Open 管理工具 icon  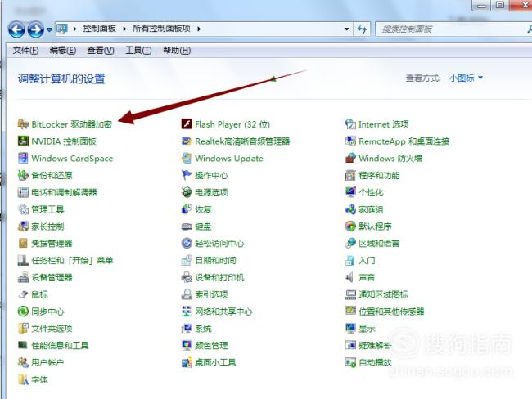(x=23, y=209)
